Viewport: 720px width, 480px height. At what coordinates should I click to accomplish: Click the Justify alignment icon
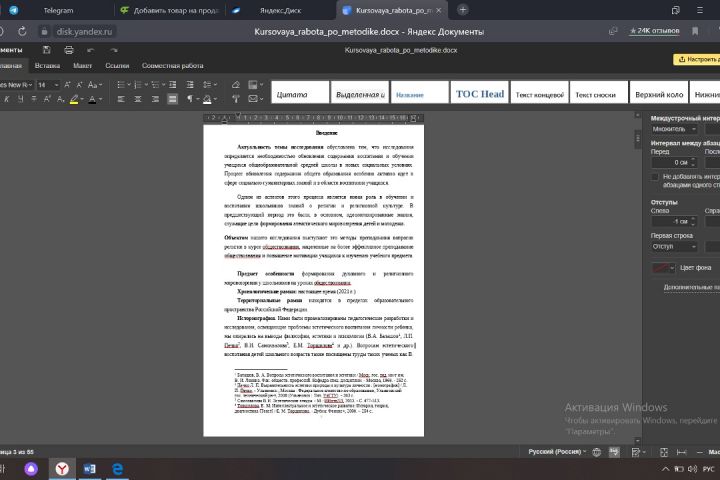click(x=173, y=99)
